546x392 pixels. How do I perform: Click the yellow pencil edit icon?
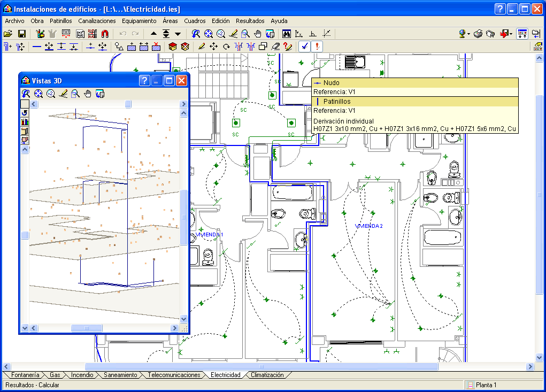coord(201,47)
